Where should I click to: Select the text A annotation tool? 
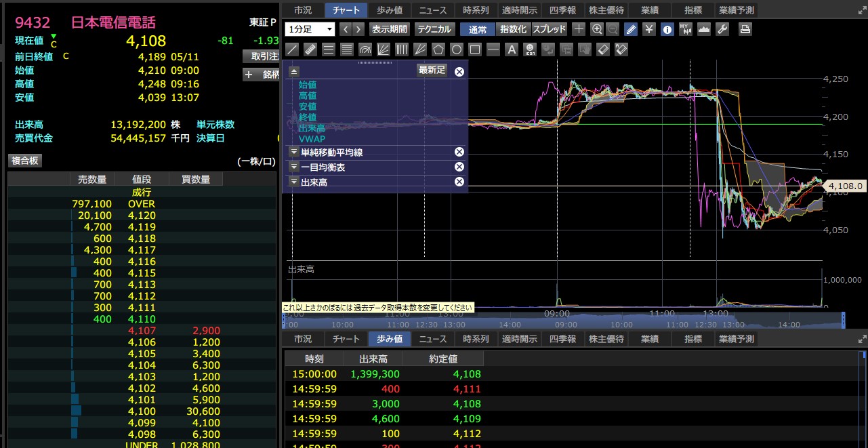point(512,49)
